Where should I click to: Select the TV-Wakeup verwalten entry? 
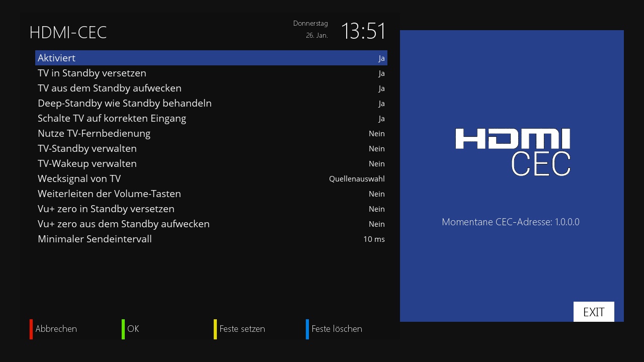211,164
